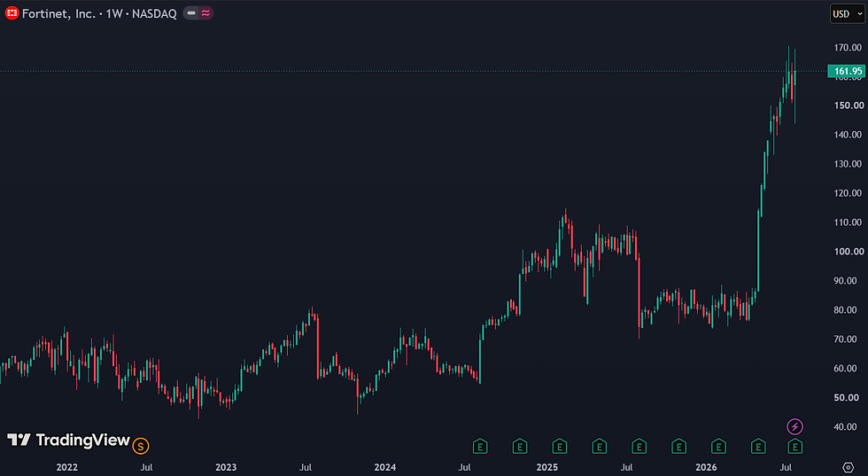The height and width of the screenshot is (476, 868).
Task: Click the orange S split marker
Action: (141, 446)
